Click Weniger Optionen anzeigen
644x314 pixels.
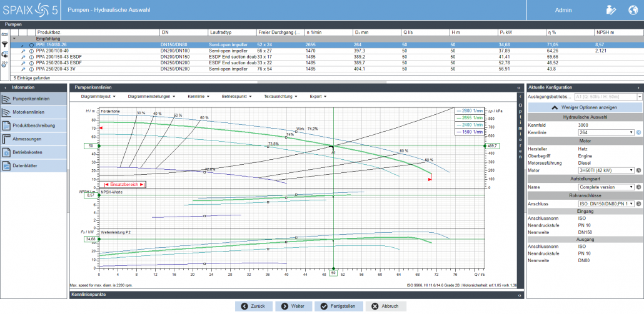585,107
